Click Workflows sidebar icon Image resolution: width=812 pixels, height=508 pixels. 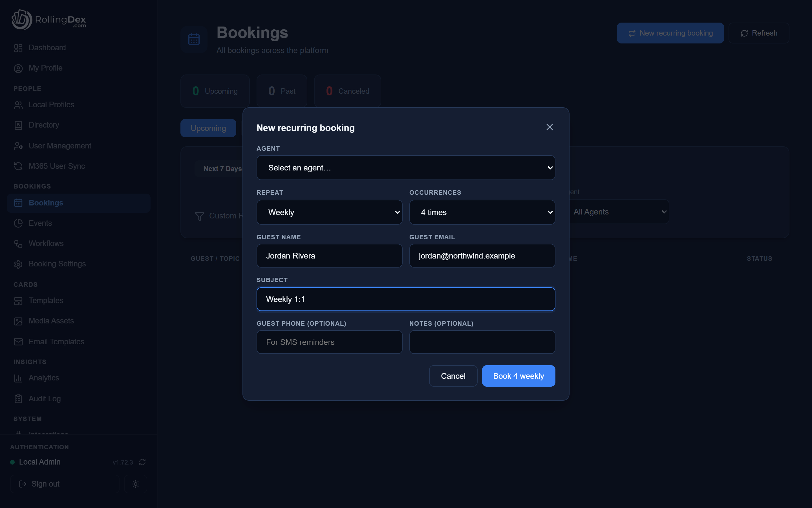pyautogui.click(x=18, y=244)
